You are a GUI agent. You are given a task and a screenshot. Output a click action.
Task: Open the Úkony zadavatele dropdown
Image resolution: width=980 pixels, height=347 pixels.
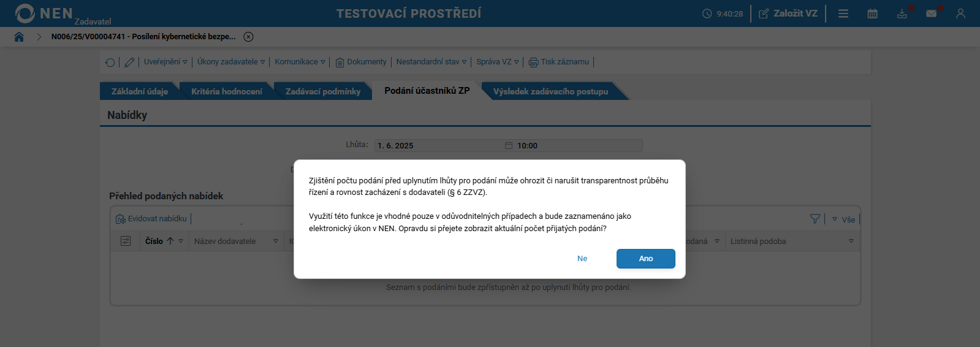click(x=231, y=62)
